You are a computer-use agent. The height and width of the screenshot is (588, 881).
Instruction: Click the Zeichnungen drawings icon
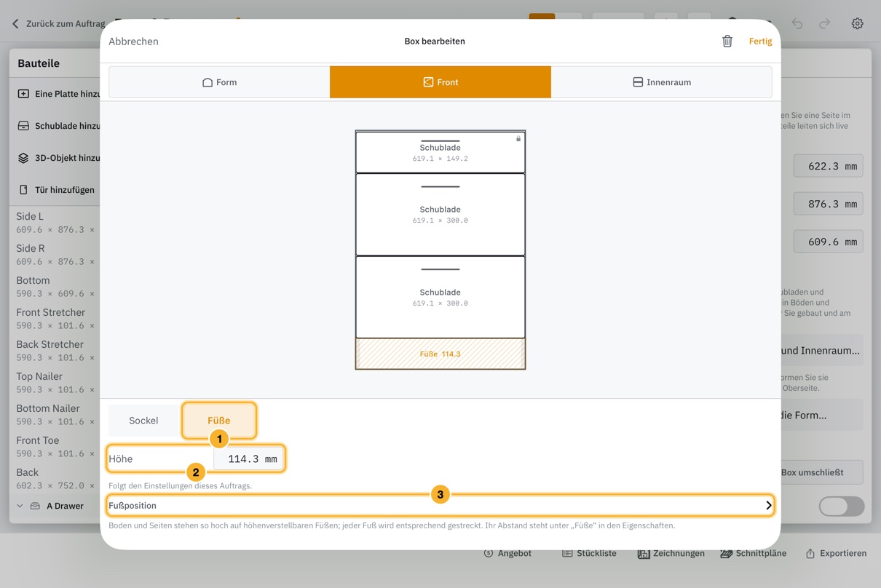click(x=644, y=554)
